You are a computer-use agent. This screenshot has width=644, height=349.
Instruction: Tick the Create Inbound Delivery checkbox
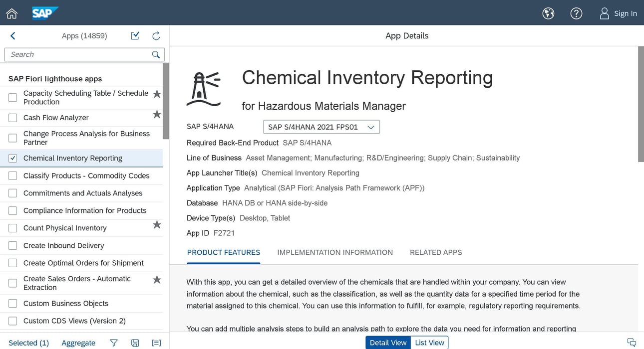[13, 245]
